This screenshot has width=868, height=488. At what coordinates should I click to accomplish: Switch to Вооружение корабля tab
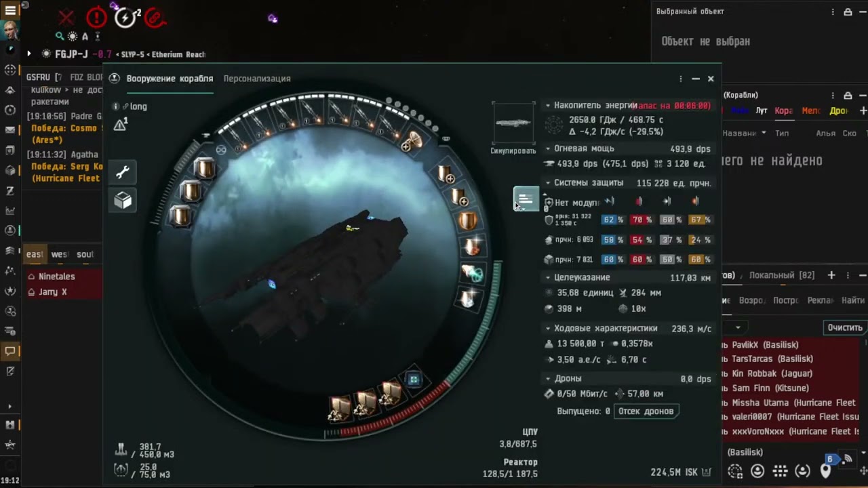click(x=170, y=79)
